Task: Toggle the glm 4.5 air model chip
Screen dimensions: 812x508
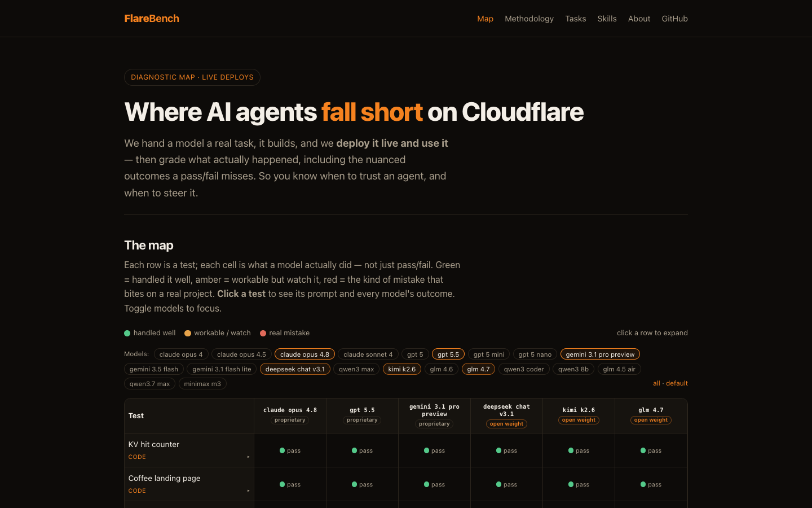Action: 619,369
